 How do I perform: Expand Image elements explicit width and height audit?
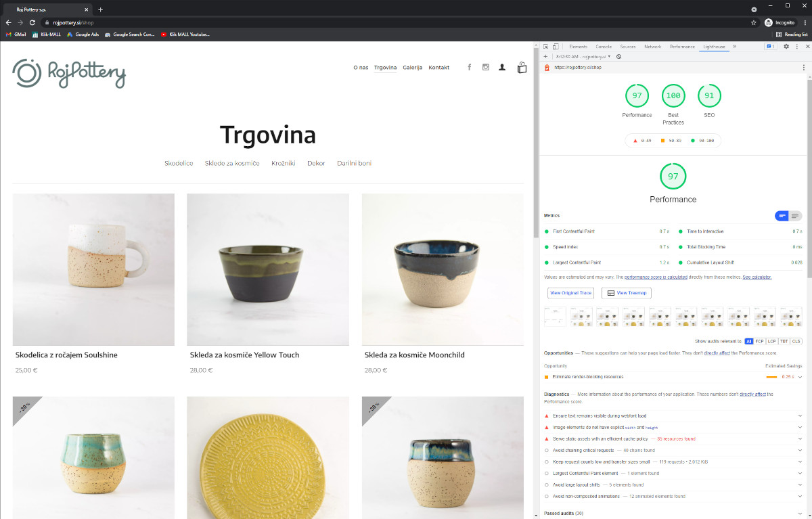point(673,428)
